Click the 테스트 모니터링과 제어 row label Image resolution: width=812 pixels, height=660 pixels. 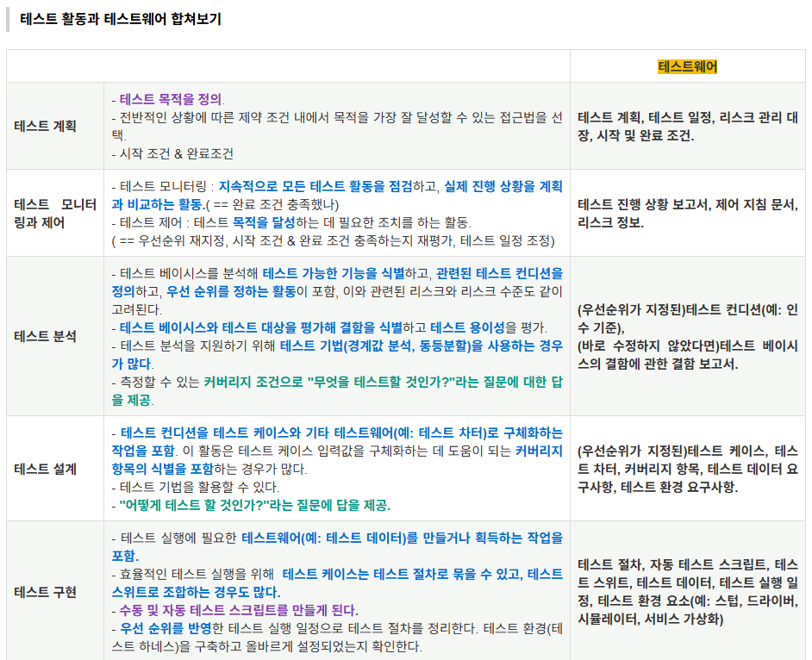click(x=52, y=213)
